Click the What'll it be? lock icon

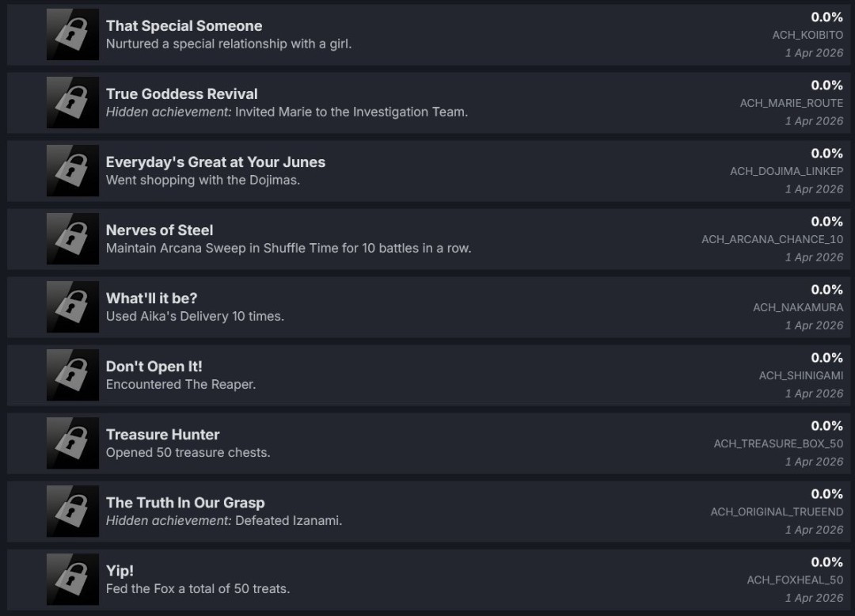click(73, 307)
